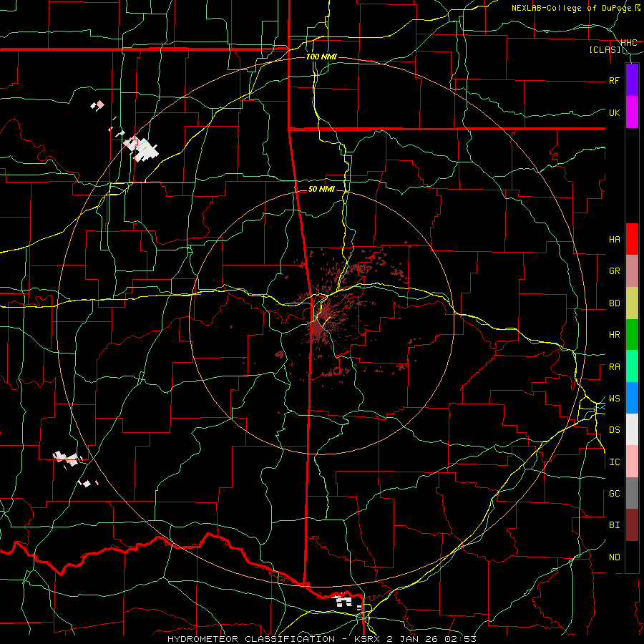Click the GR legend label
Screen dimensions: 644x644
click(x=614, y=271)
